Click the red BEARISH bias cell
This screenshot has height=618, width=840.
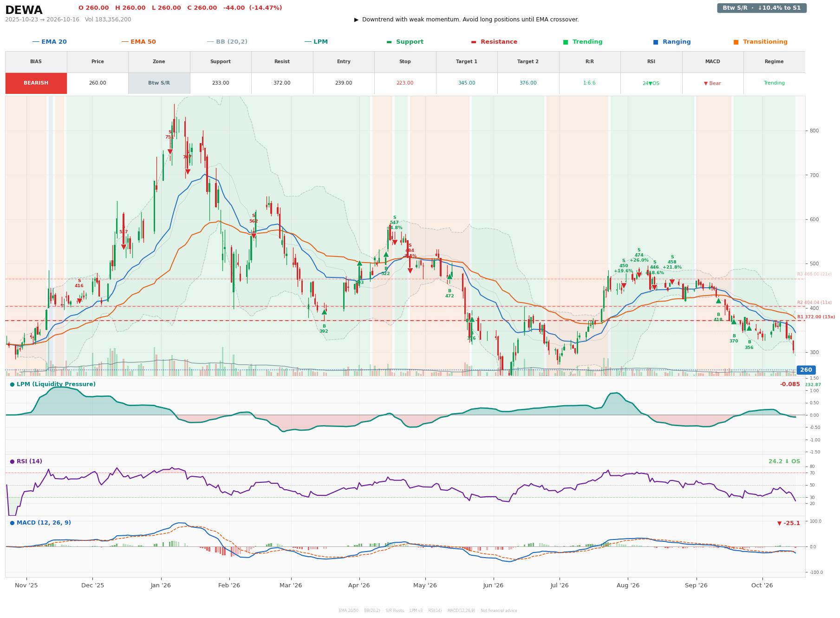36,83
